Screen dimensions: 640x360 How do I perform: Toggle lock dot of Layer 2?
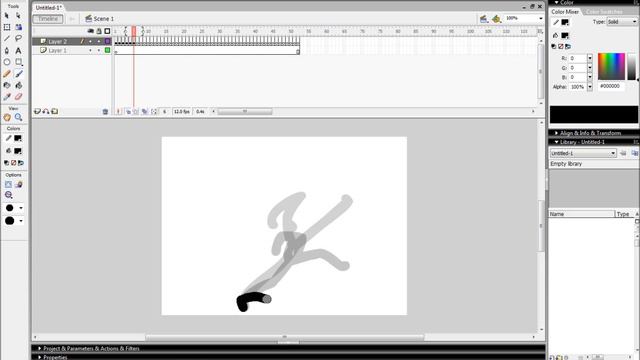coord(99,42)
